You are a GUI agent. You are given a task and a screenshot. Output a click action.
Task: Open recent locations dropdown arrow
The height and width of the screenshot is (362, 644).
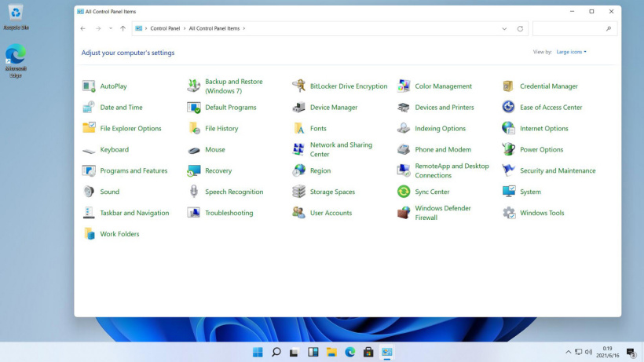click(111, 28)
